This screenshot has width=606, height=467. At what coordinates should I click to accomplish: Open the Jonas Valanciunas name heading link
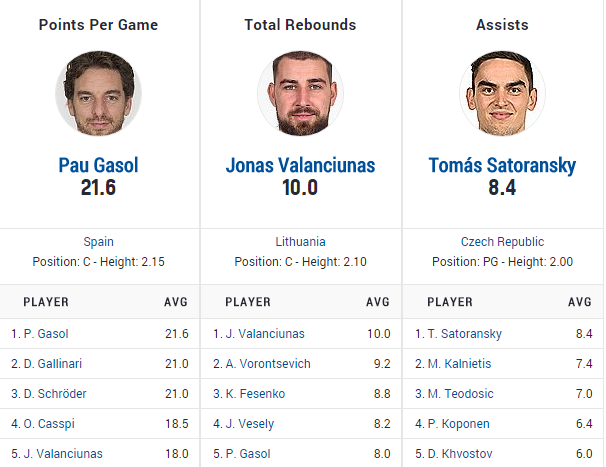(x=300, y=165)
